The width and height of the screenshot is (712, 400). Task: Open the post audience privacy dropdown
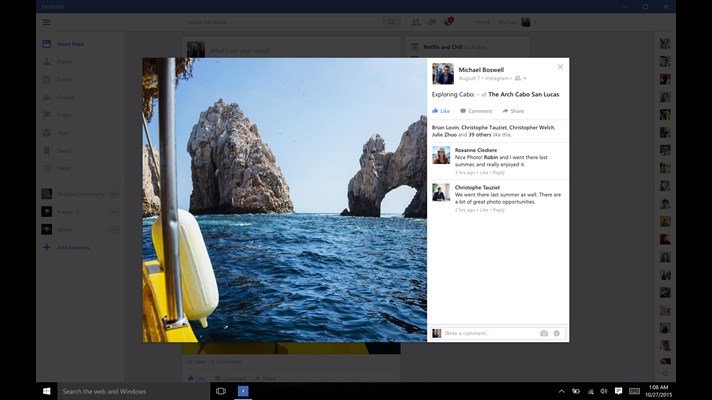pos(520,78)
